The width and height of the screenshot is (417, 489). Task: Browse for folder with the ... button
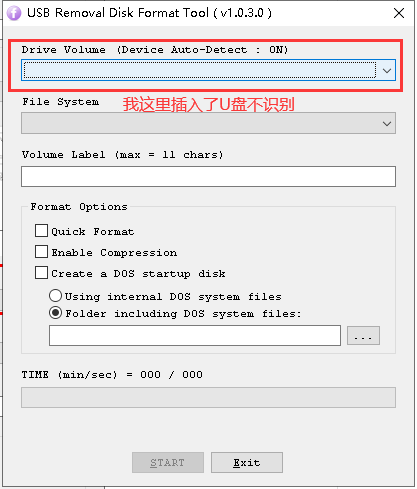[363, 335]
